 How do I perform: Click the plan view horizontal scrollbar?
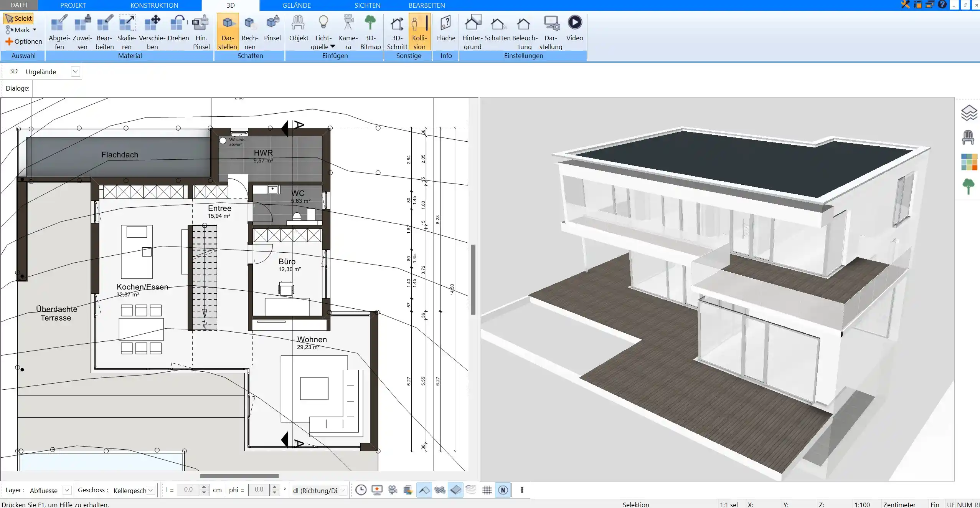239,476
